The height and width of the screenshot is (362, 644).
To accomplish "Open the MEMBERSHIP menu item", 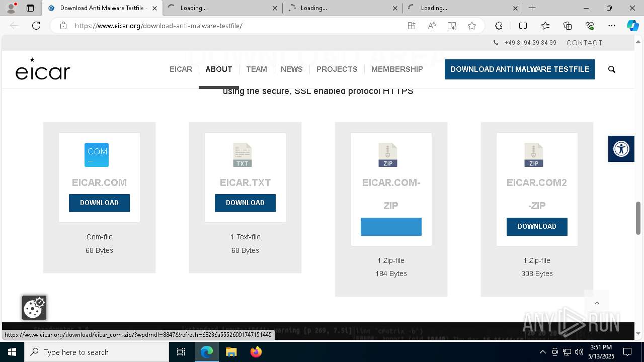I will [397, 69].
